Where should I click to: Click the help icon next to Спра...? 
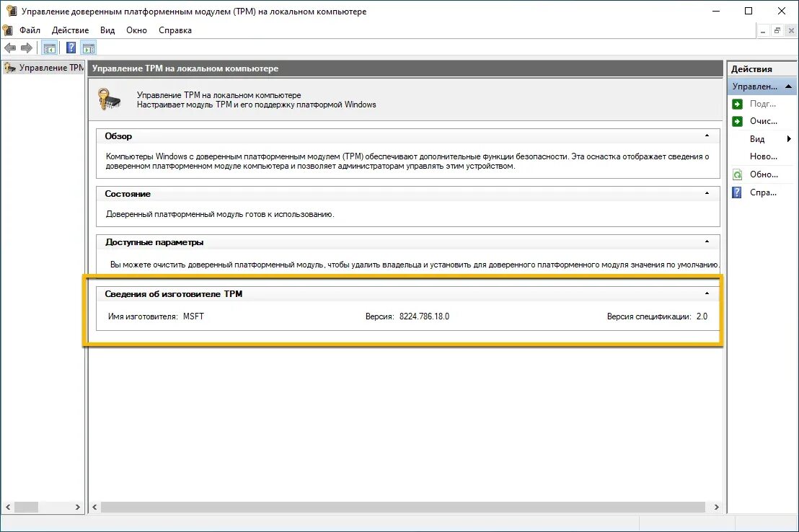(737, 192)
